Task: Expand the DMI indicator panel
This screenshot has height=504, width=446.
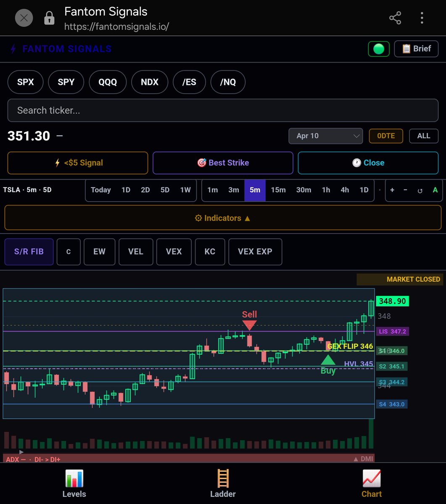Action: [363, 459]
